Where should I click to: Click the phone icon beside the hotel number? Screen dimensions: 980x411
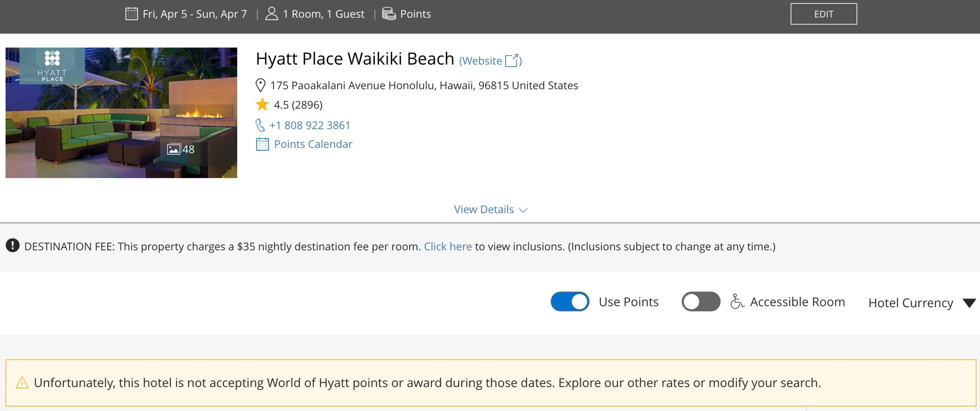261,125
